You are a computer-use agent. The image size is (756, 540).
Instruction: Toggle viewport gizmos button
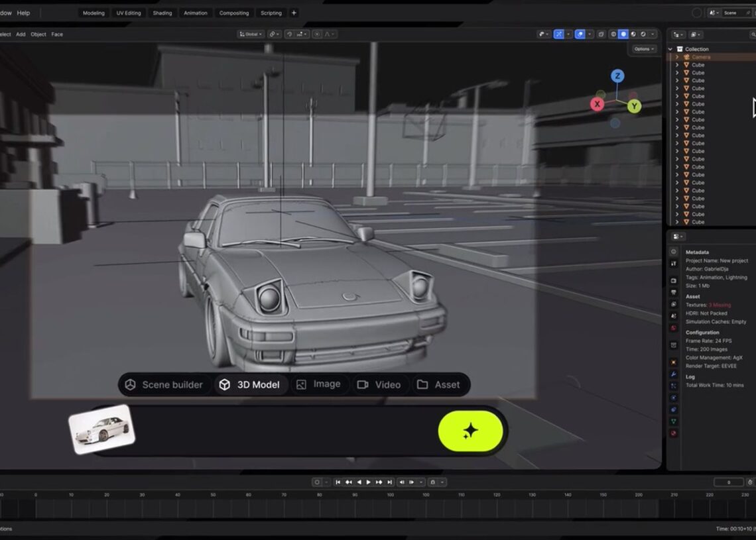point(559,34)
